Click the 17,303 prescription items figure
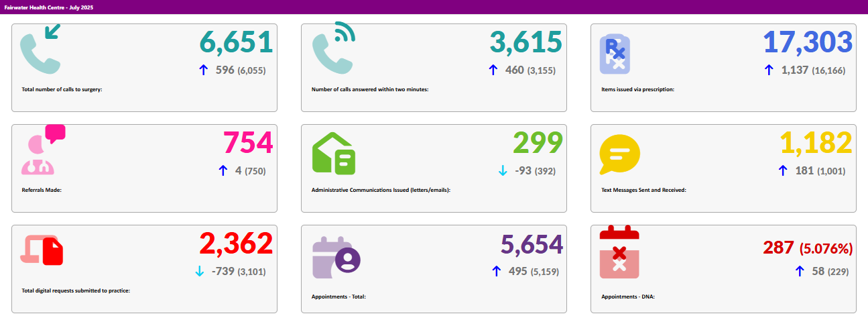 pos(808,42)
